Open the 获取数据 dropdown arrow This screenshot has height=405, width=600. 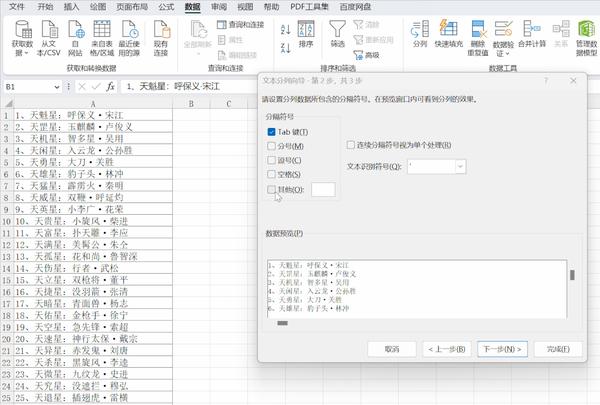[26, 53]
